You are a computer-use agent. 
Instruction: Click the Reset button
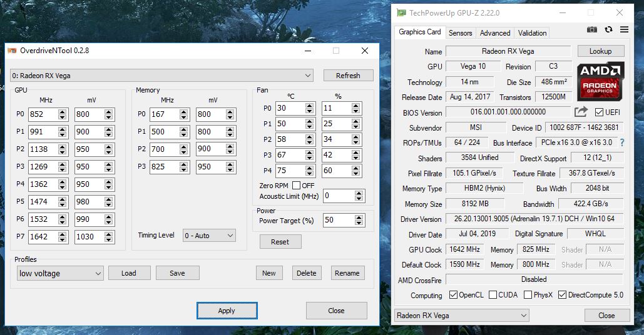coord(280,242)
